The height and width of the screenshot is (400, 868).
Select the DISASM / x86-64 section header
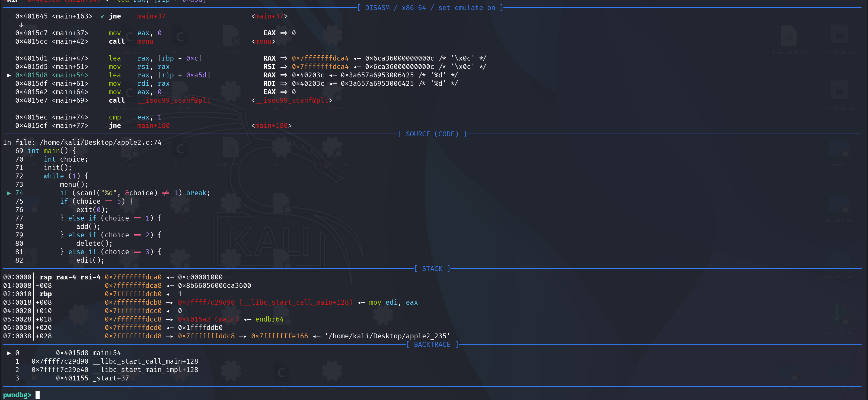point(430,8)
